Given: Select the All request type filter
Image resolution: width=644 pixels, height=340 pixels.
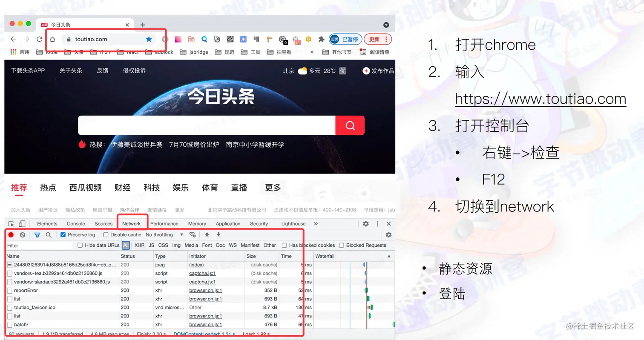Looking at the screenshot, I should [x=126, y=245].
